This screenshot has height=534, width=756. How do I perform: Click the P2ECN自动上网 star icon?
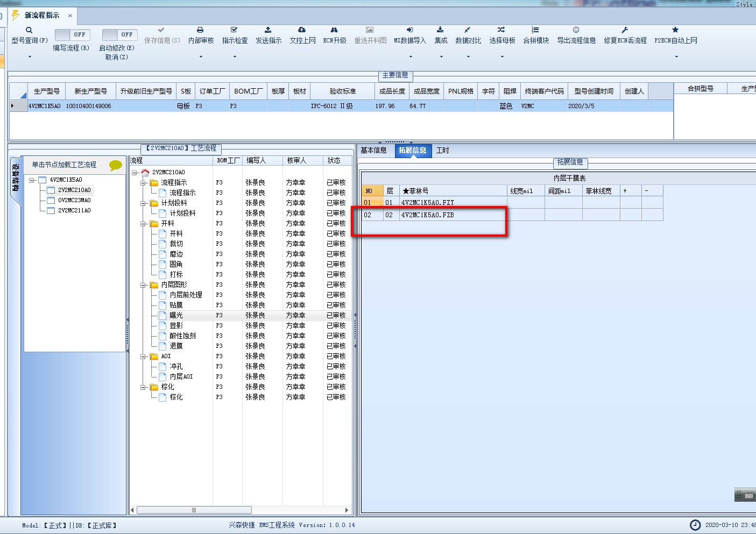(x=675, y=30)
